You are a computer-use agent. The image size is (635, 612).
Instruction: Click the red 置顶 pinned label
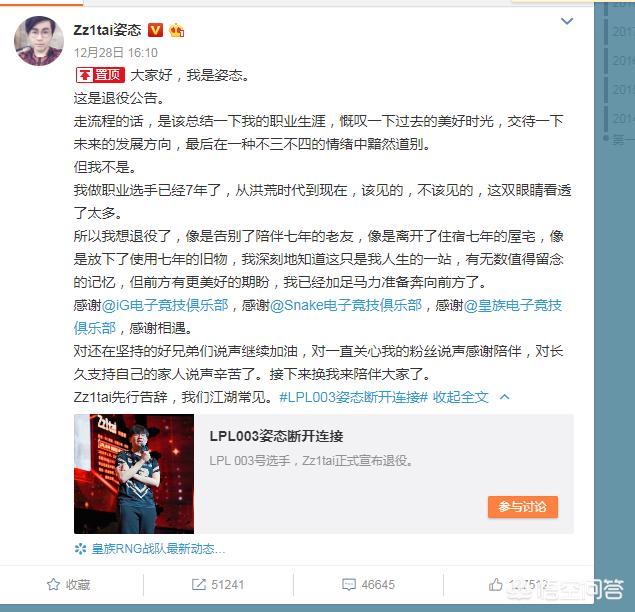100,75
